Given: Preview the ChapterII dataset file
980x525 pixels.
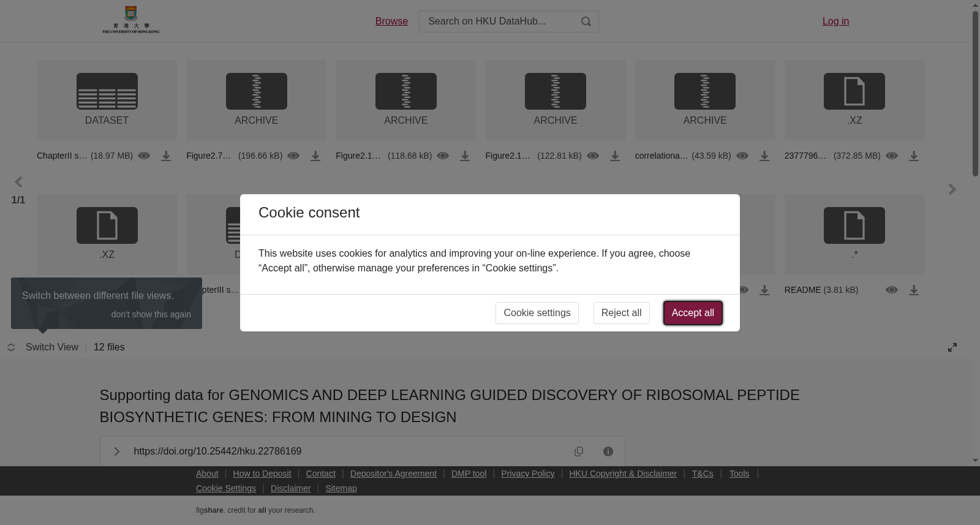Looking at the screenshot, I should point(144,156).
